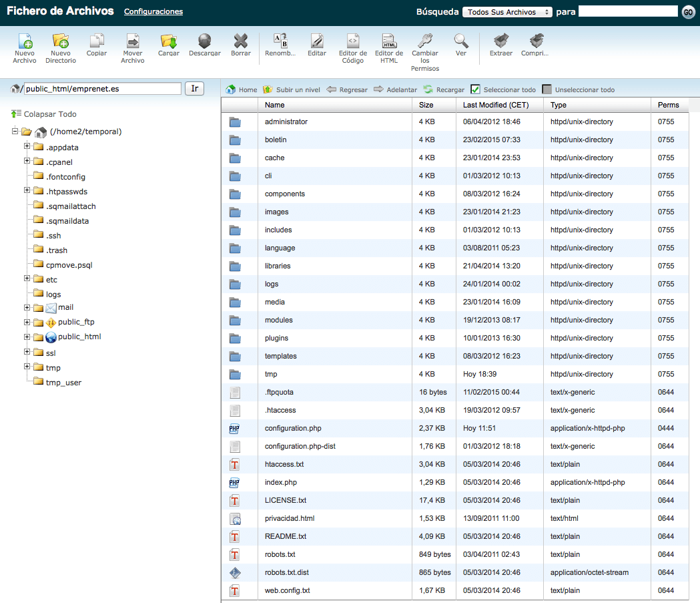The width and height of the screenshot is (700, 603).
Task: Go to Home in the file pane
Action: [x=242, y=89]
